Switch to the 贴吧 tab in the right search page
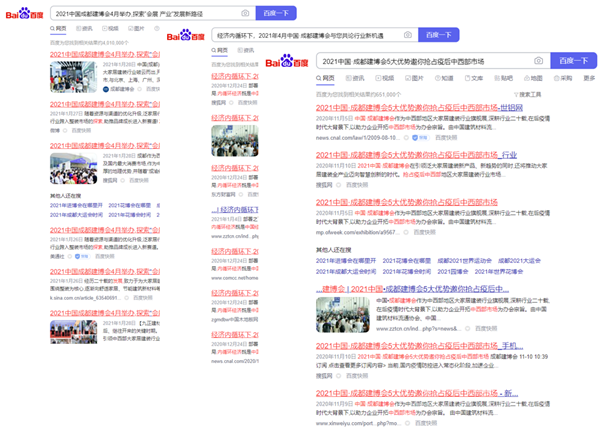 pos(504,78)
